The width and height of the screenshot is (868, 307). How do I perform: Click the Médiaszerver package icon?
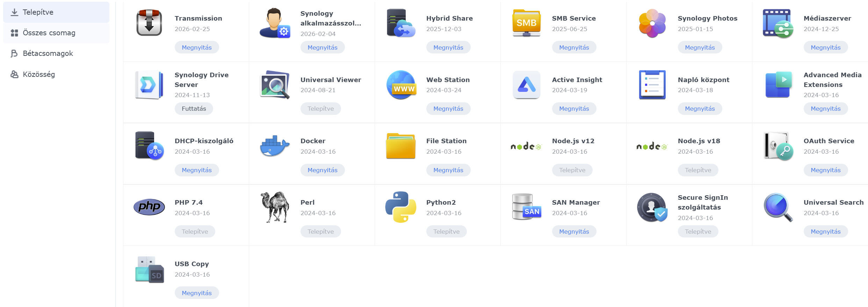[x=778, y=23]
